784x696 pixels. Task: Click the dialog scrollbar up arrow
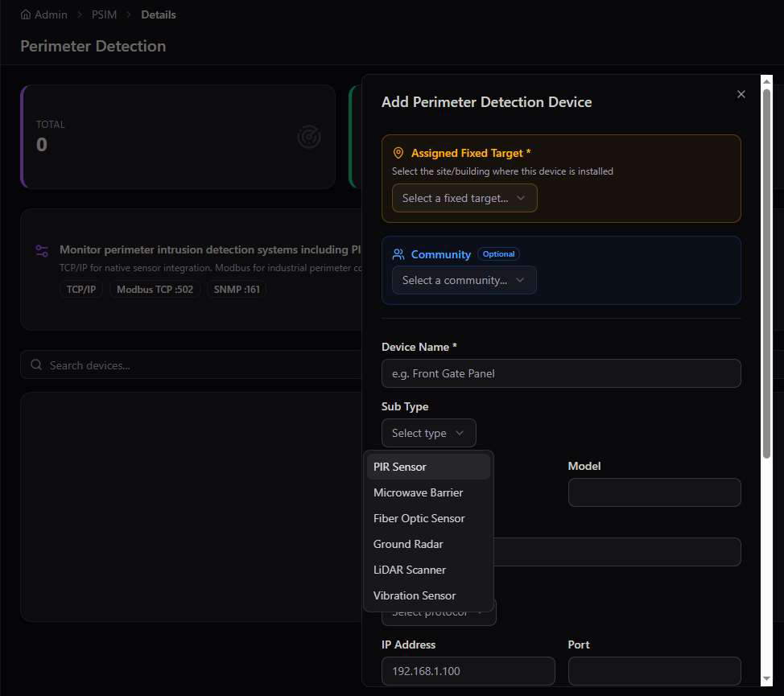click(766, 81)
